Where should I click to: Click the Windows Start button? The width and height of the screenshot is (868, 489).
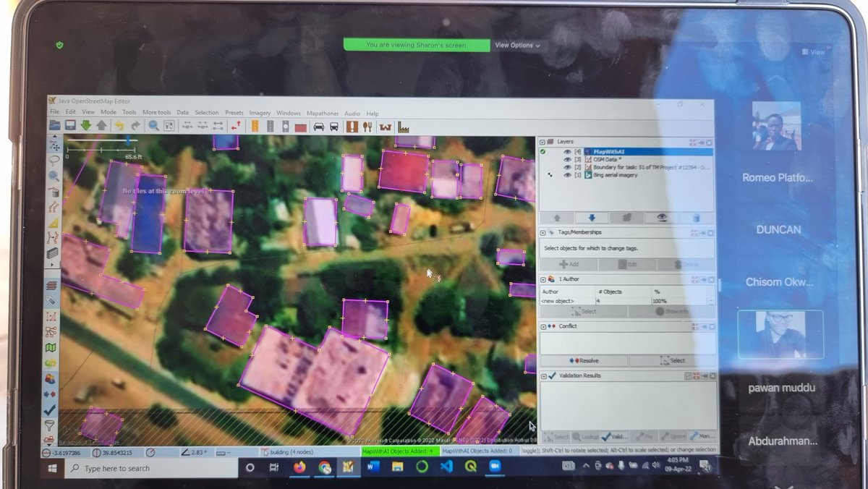click(53, 468)
